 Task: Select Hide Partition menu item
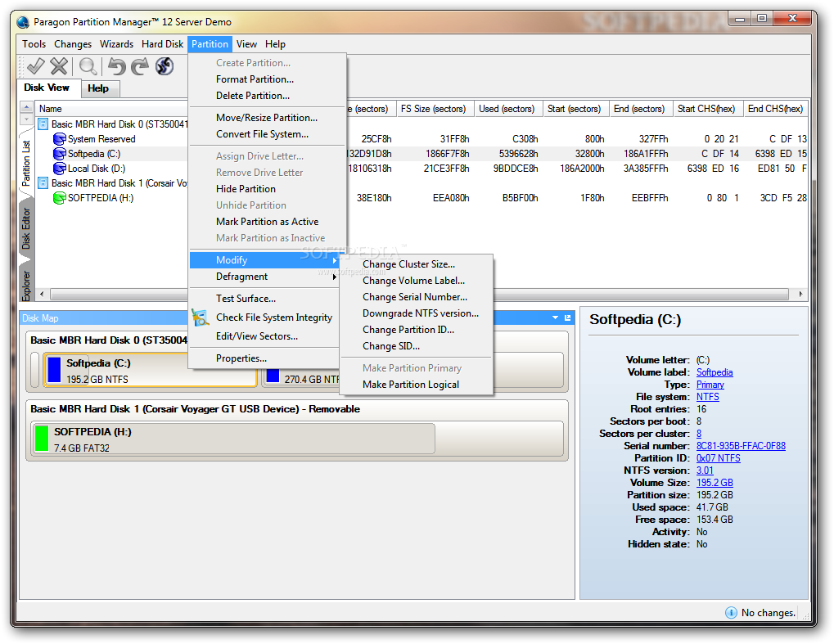pos(268,189)
